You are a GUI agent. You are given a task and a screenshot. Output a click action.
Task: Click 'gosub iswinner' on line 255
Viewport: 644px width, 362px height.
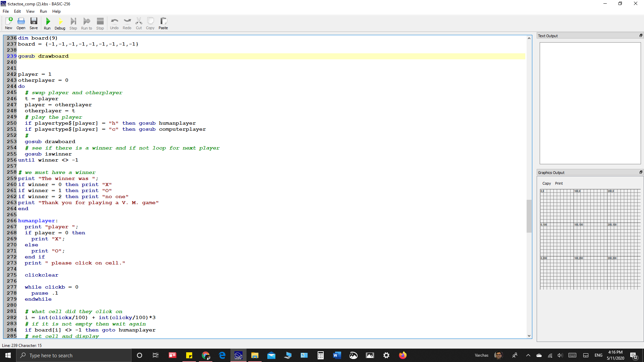(x=48, y=154)
